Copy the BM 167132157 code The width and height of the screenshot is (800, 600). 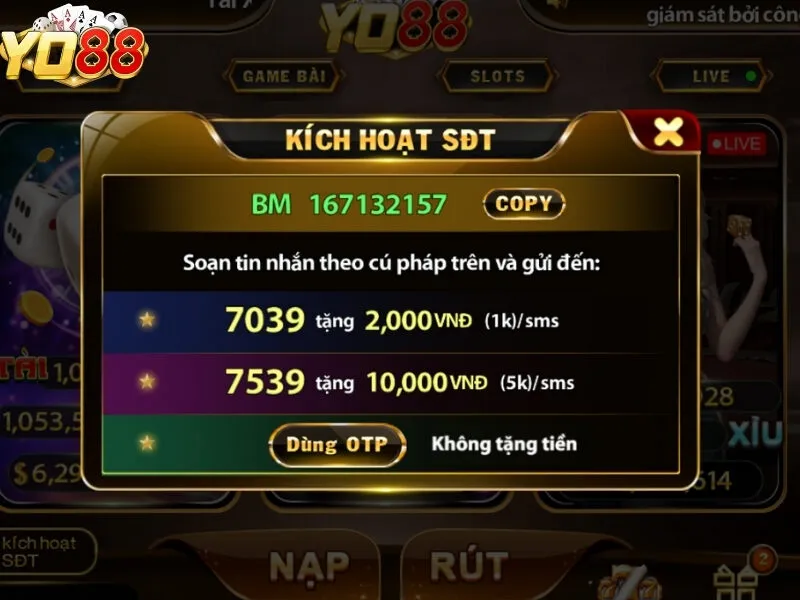pyautogui.click(x=524, y=204)
